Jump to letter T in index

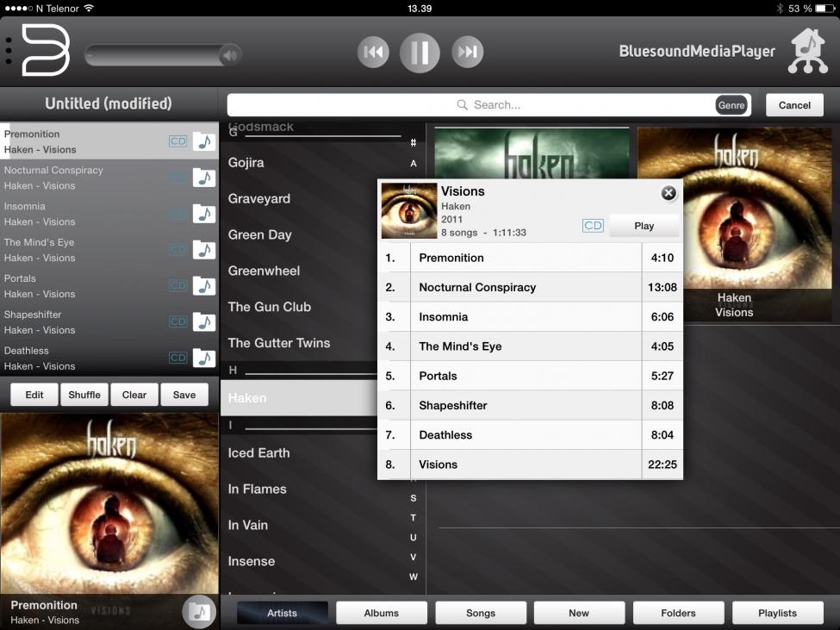pyautogui.click(x=413, y=518)
